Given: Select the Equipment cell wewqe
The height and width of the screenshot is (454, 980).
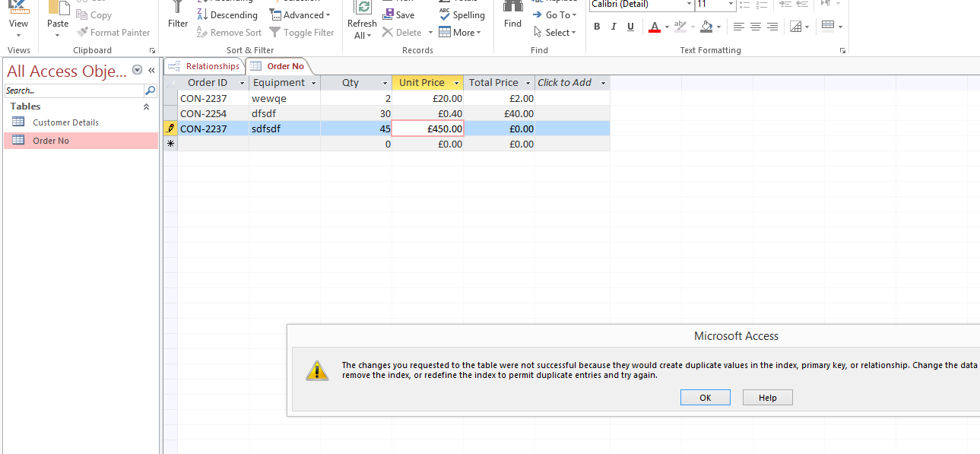Looking at the screenshot, I should (284, 98).
